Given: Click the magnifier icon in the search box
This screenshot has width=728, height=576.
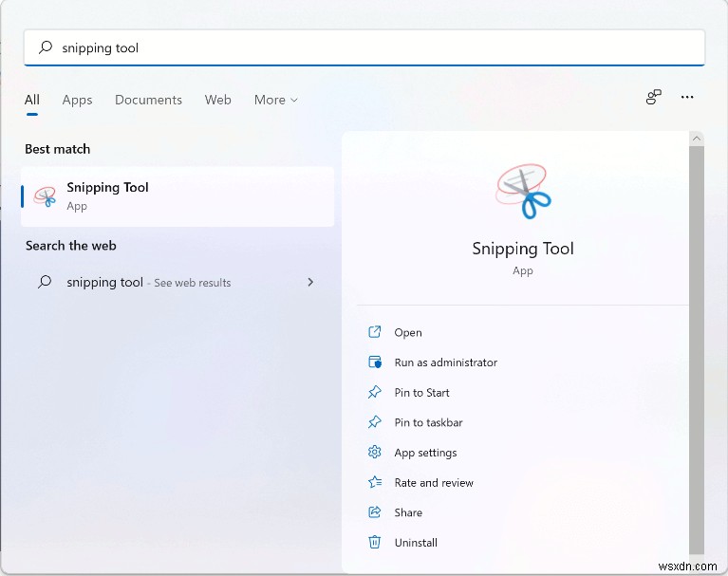Looking at the screenshot, I should pyautogui.click(x=46, y=46).
